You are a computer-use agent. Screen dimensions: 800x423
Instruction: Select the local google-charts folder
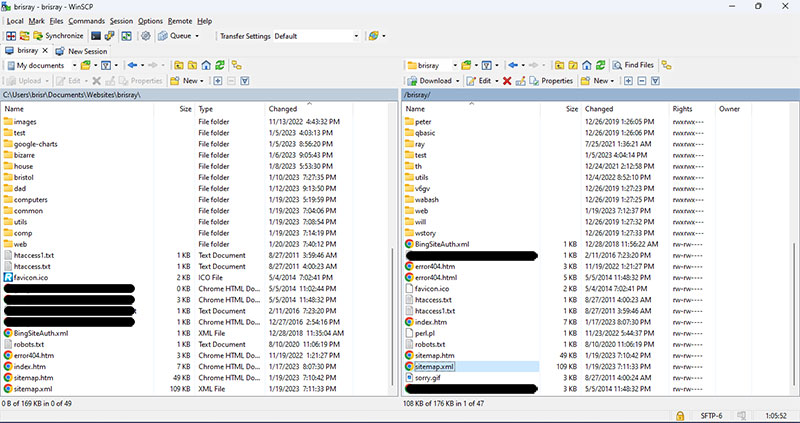click(30, 144)
